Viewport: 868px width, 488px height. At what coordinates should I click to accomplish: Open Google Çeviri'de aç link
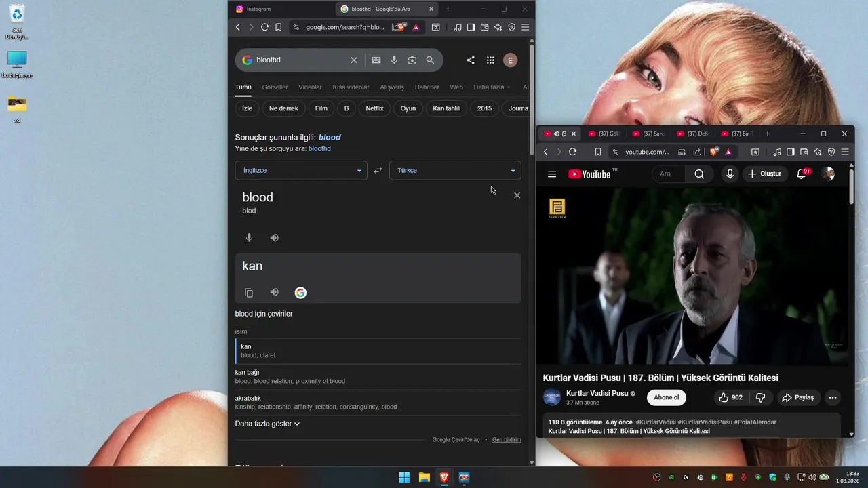click(456, 440)
